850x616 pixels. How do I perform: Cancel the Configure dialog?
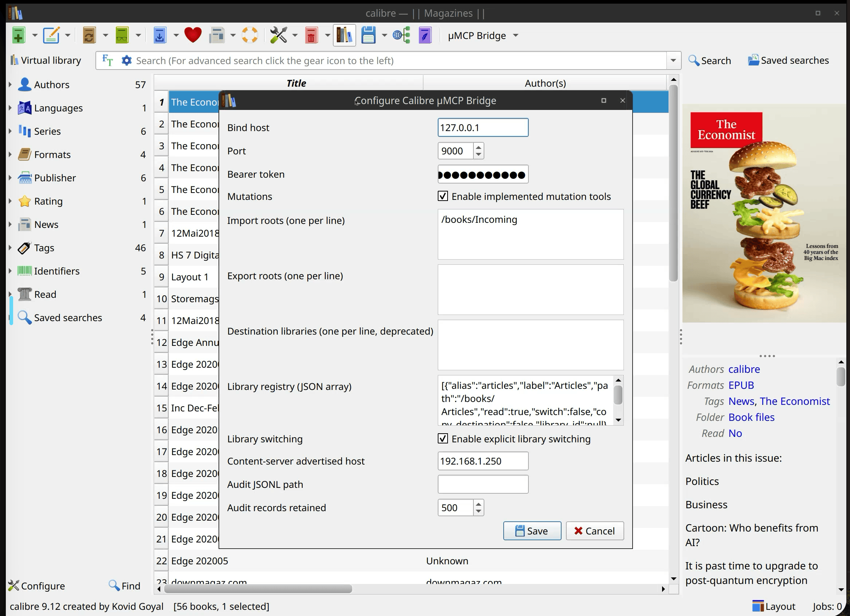pos(595,530)
